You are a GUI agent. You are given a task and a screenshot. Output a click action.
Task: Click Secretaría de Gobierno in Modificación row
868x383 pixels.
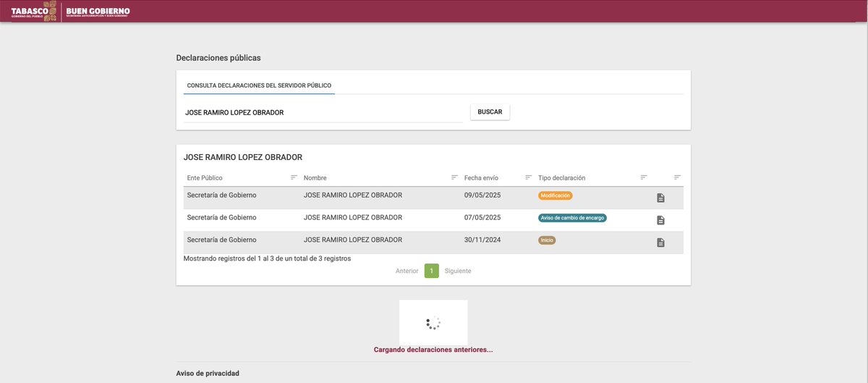(221, 195)
